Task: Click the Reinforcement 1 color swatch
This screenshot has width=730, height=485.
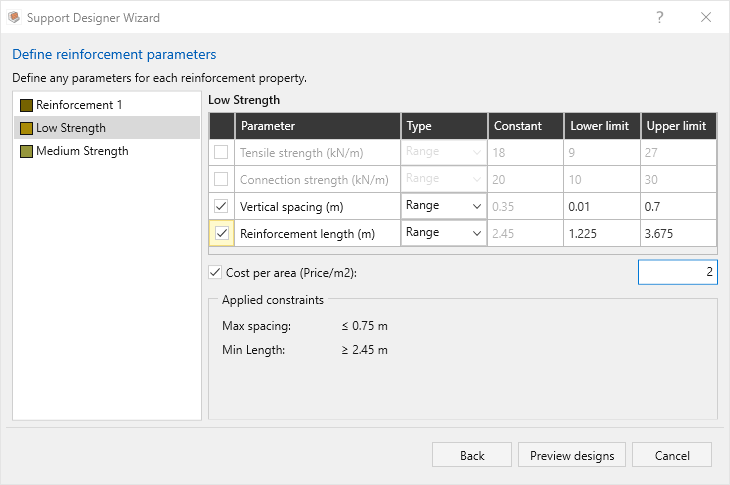Action: (x=27, y=105)
